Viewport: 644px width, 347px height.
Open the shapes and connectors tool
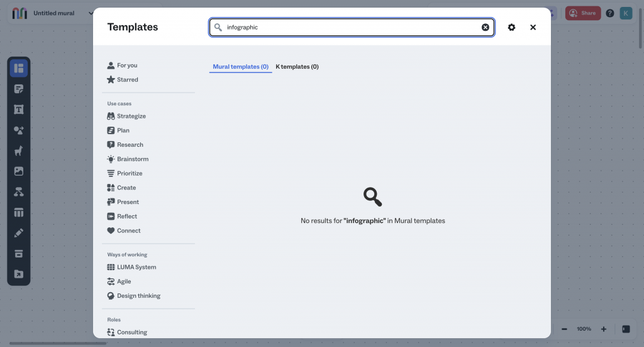pyautogui.click(x=19, y=130)
